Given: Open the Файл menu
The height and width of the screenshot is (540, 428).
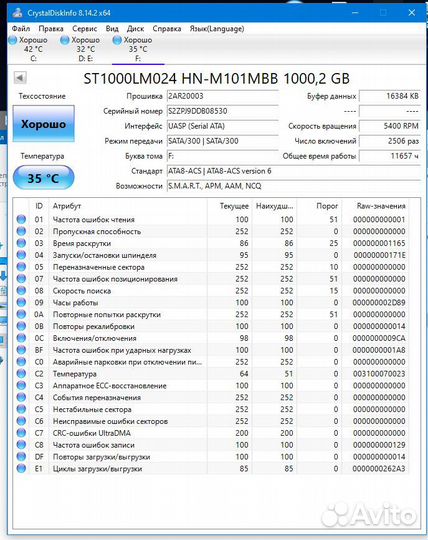Looking at the screenshot, I should pyautogui.click(x=21, y=29).
